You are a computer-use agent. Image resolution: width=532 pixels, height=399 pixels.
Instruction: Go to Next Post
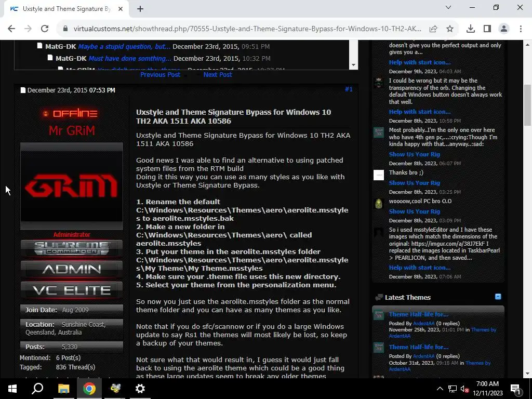(x=218, y=75)
